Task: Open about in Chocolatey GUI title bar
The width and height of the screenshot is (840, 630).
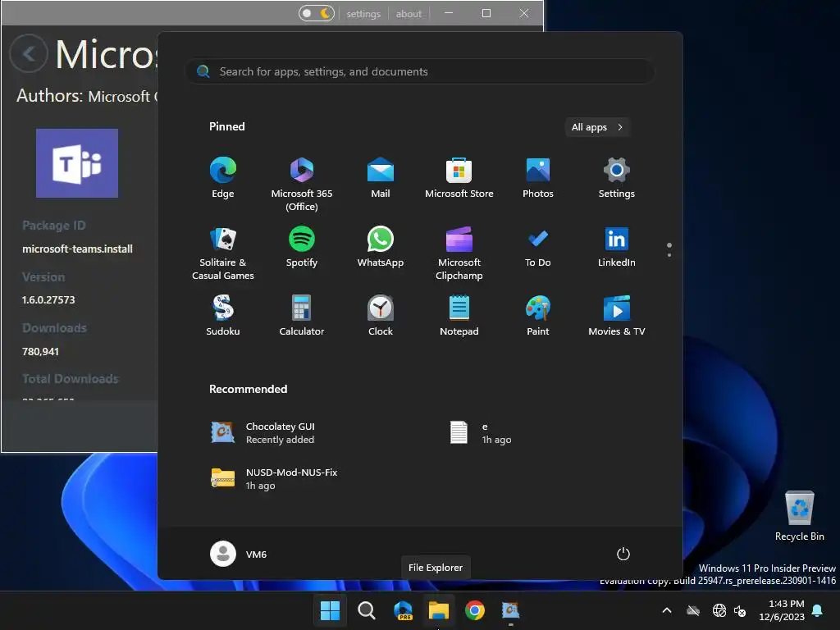Action: pos(409,14)
